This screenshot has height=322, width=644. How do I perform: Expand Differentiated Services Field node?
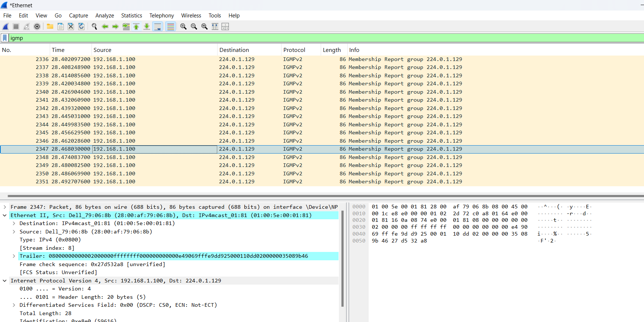click(14, 305)
